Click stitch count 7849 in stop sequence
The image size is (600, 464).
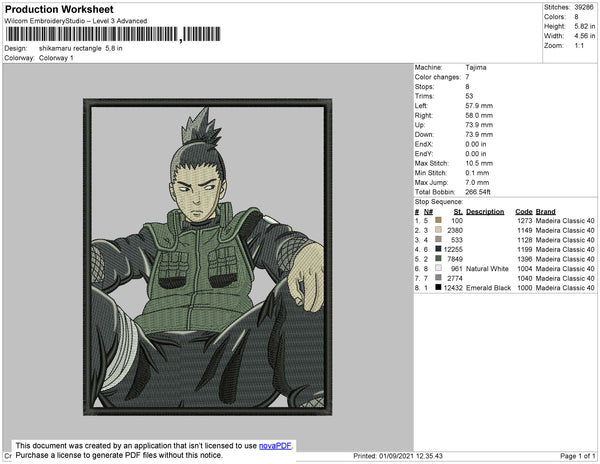click(455, 259)
